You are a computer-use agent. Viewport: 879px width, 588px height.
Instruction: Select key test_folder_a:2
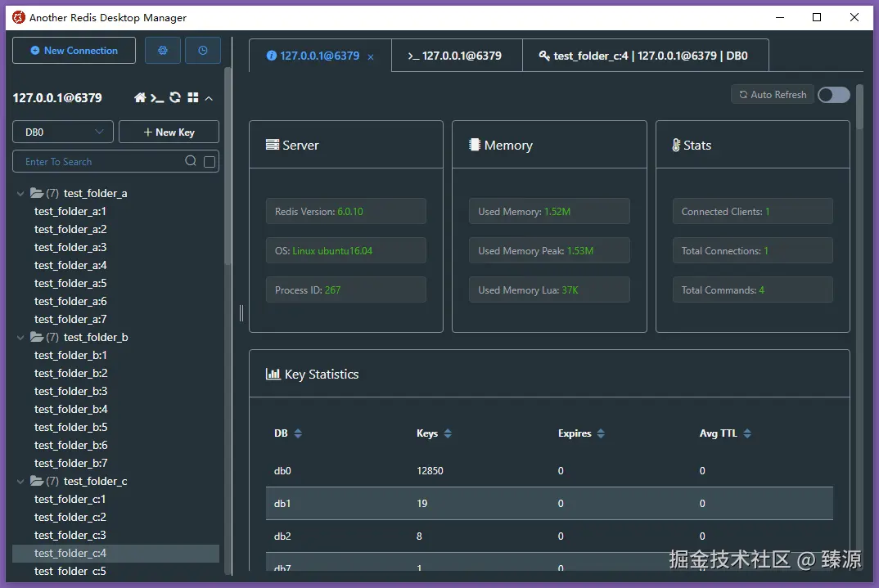[70, 229]
